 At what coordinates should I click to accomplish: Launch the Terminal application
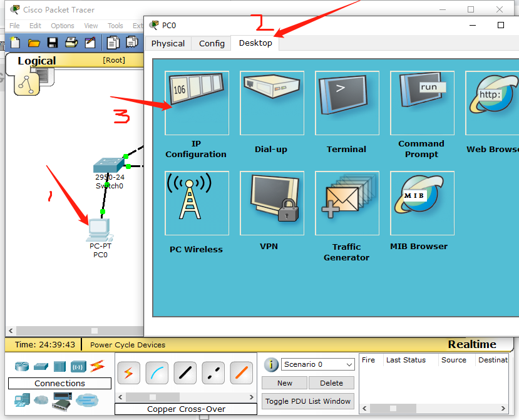[x=347, y=103]
